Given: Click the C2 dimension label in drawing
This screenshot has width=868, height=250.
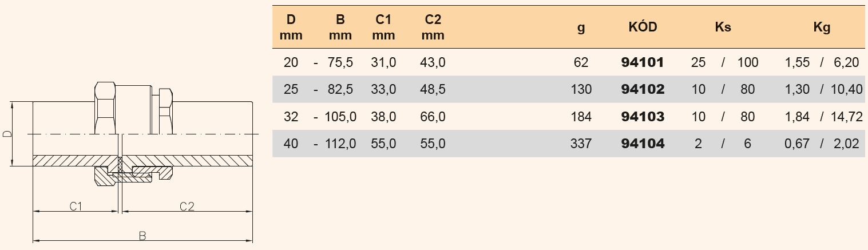Looking at the screenshot, I should (187, 206).
